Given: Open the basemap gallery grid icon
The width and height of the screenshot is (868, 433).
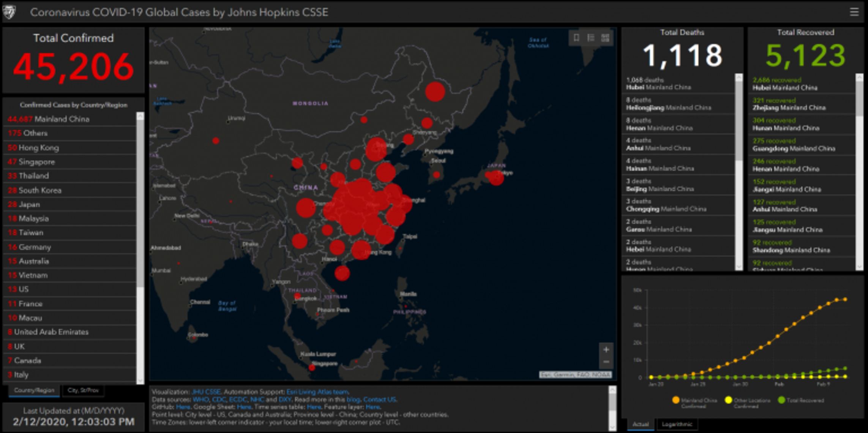Looking at the screenshot, I should [605, 38].
